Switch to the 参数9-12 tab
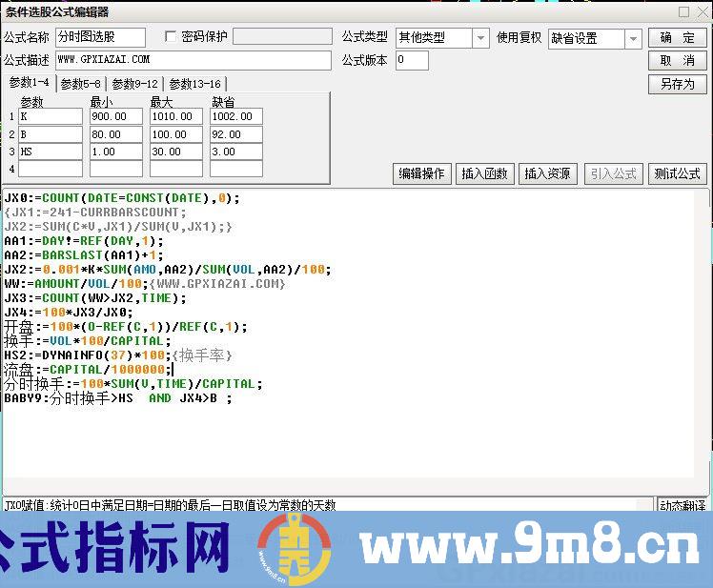This screenshot has width=713, height=588. (134, 84)
